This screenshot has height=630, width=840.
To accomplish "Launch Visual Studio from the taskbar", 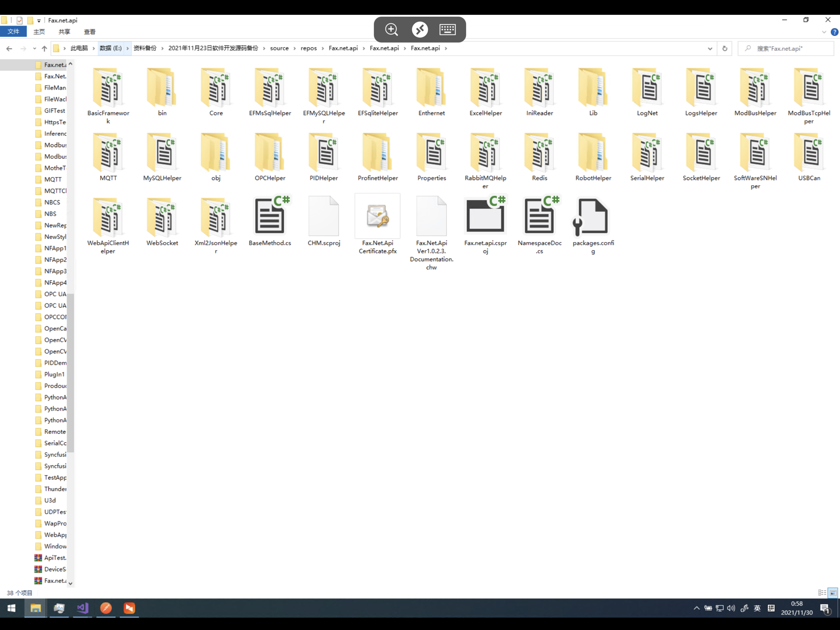I will 83,608.
